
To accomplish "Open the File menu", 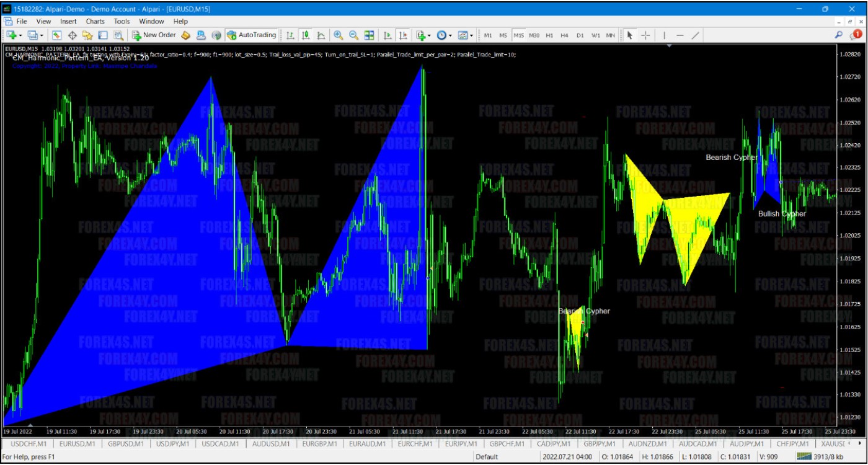I will (21, 21).
